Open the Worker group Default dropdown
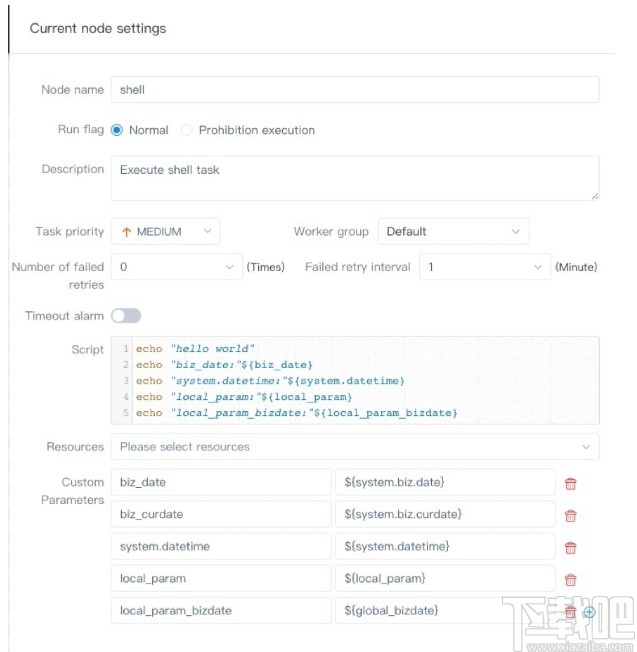The width and height of the screenshot is (637, 652). [454, 231]
